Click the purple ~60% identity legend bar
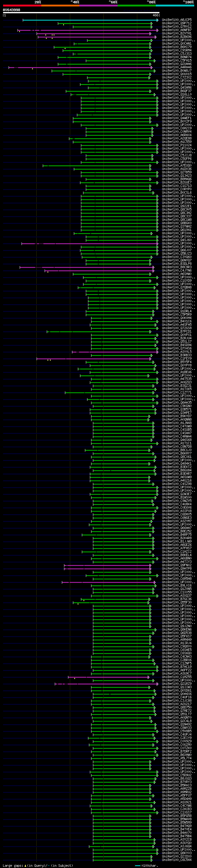 click(x=98, y=6)
